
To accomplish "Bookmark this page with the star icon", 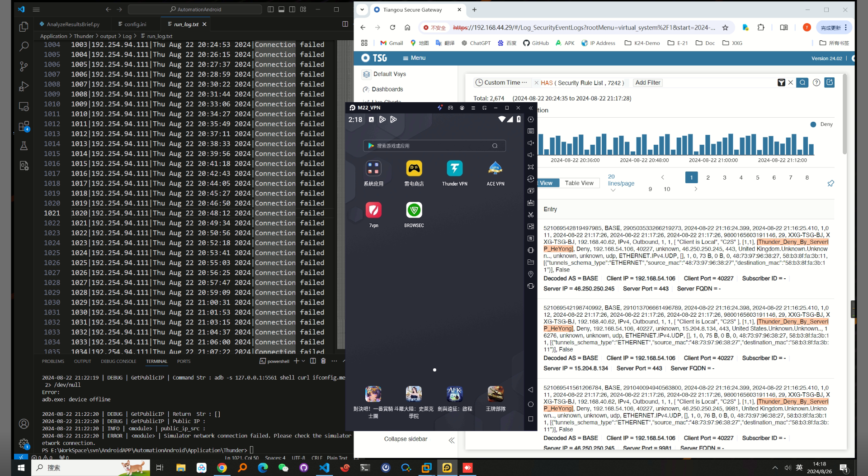I will pos(725,28).
